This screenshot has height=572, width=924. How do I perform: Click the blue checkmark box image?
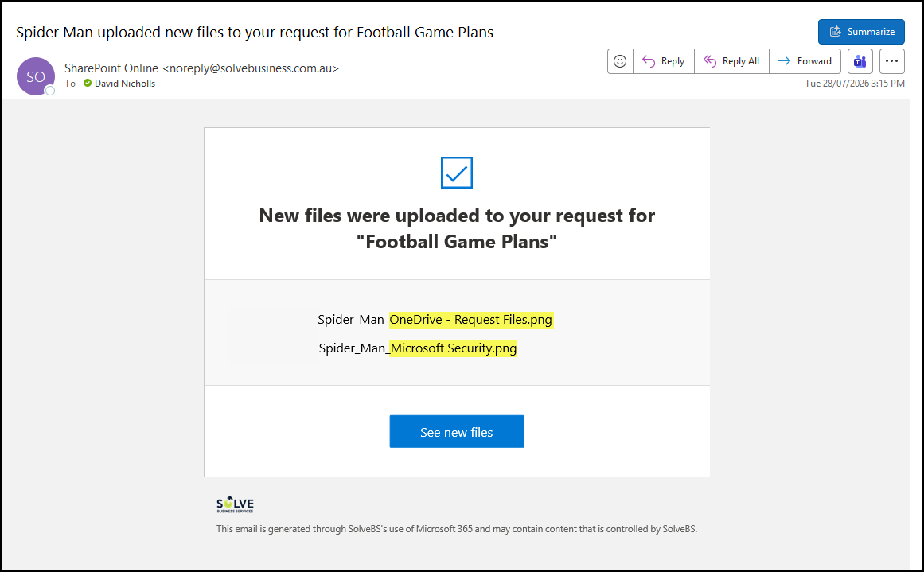click(457, 173)
